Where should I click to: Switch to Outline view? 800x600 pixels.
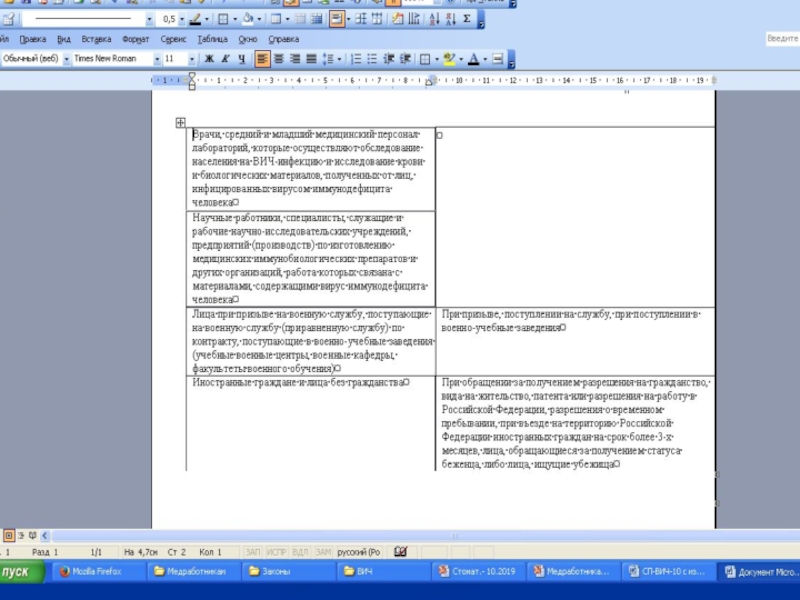pos(20,536)
